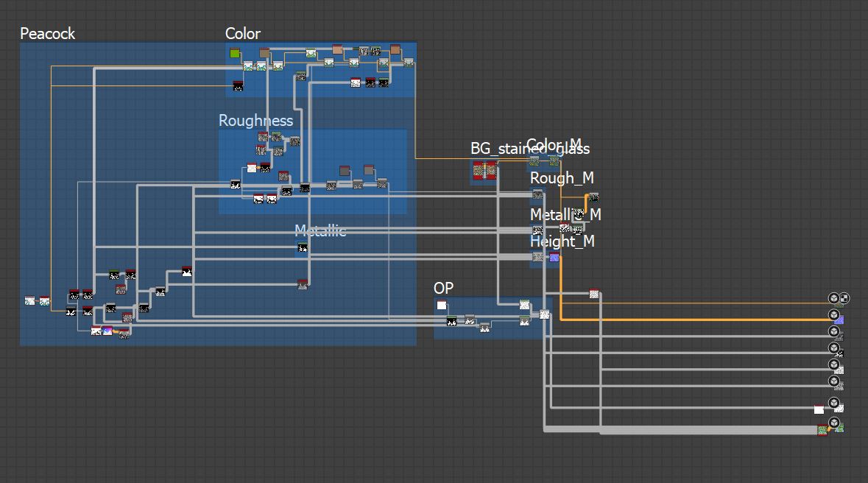The height and width of the screenshot is (483, 868).
Task: Select the right red node in BG_stained_glass frame
Action: click(491, 170)
